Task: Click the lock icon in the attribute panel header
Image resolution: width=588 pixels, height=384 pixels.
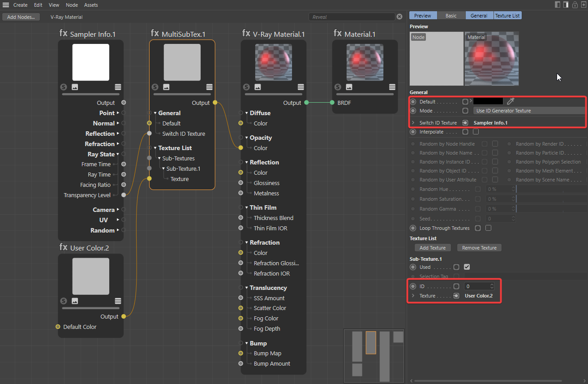Action: click(x=575, y=5)
